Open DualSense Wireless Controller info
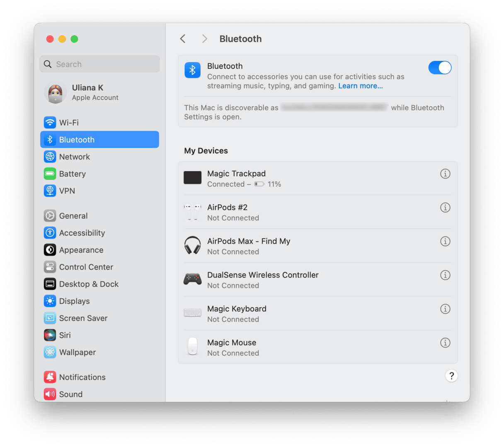The height and width of the screenshot is (447, 504). click(x=445, y=275)
